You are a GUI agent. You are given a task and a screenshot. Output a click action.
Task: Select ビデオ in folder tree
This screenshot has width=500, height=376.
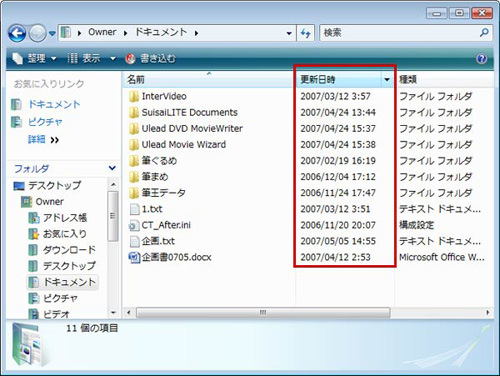56,314
